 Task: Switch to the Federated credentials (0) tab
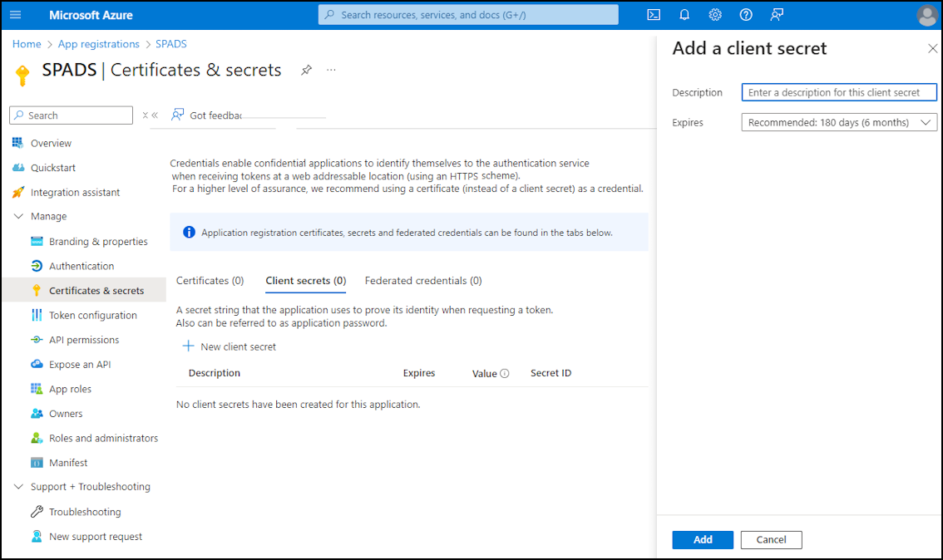point(423,281)
